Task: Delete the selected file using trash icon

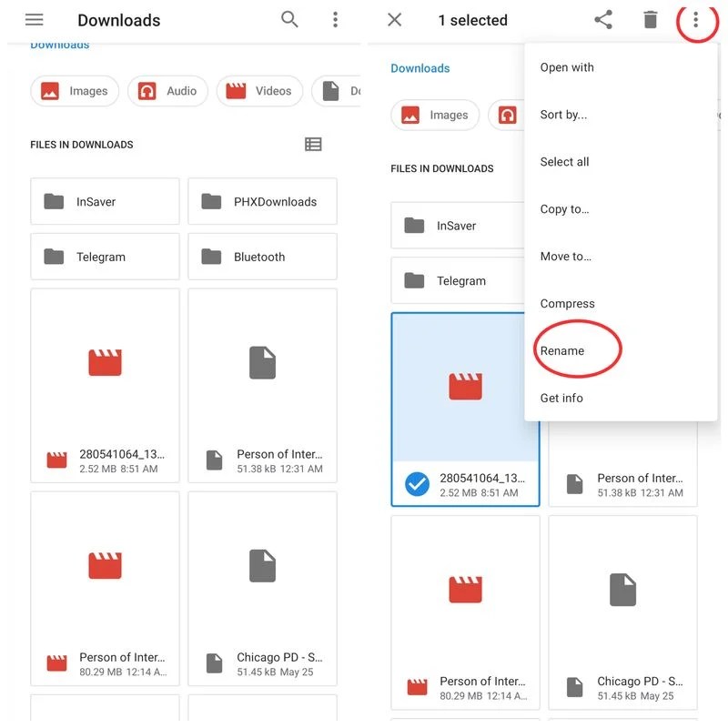Action: coord(650,19)
